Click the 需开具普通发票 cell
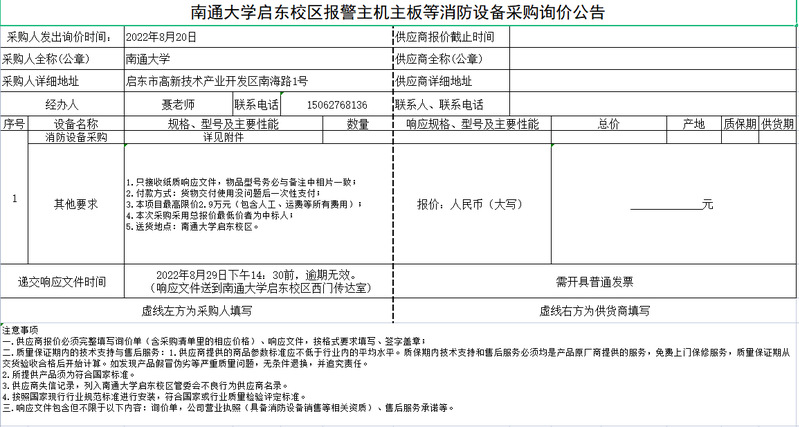799x427 pixels. (594, 281)
